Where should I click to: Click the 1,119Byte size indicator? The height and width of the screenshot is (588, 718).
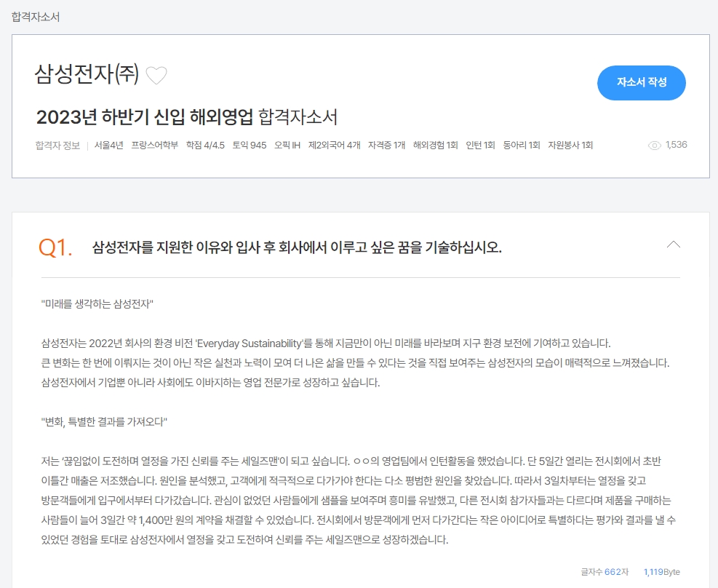pyautogui.click(x=662, y=572)
